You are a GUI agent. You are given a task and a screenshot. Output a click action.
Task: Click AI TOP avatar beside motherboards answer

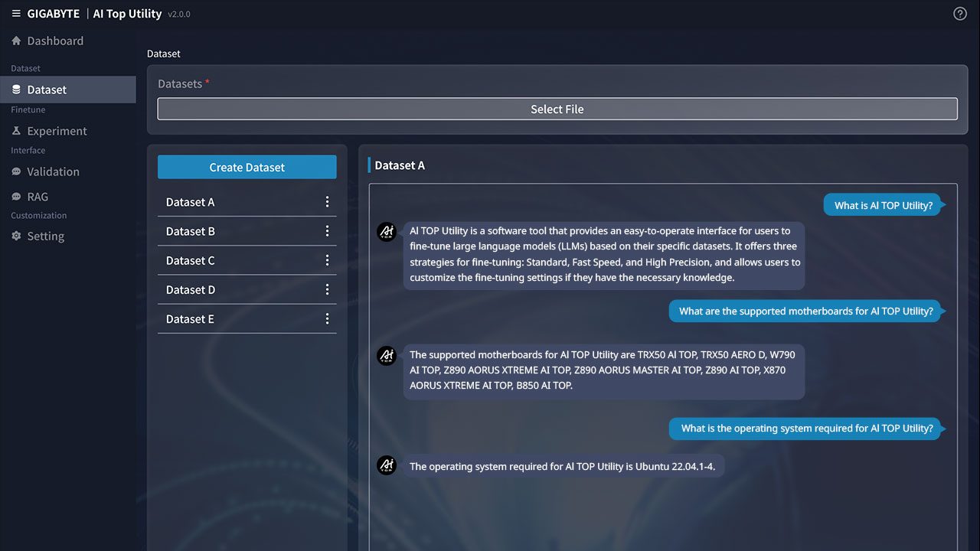coord(387,355)
